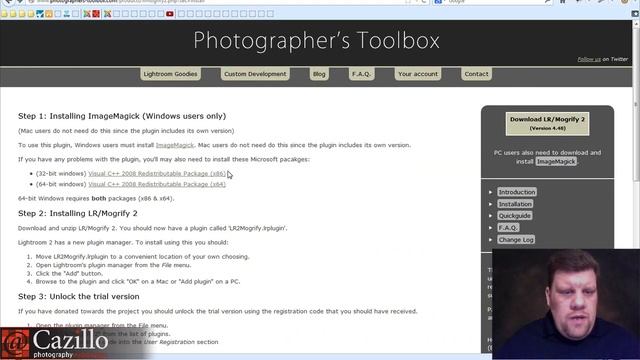
Task: Open Visual C++ 2008 Redistributable Package (x64) link
Action: (x=157, y=184)
